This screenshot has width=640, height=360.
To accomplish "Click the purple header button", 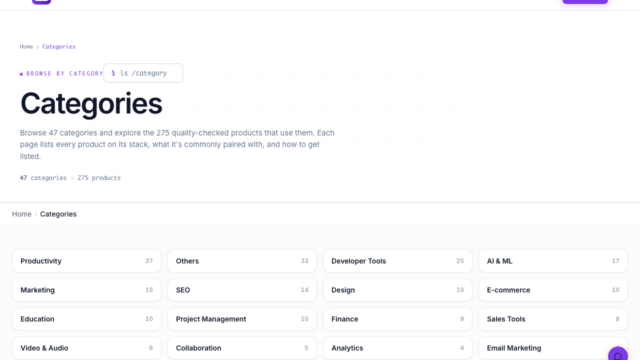I will pos(585,2).
